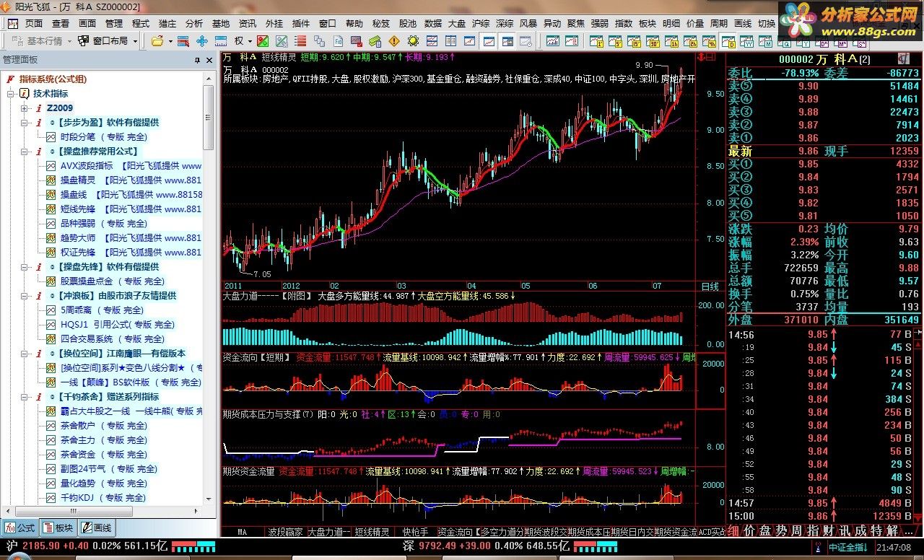Select the monthly (M) period chart icon

(765, 41)
